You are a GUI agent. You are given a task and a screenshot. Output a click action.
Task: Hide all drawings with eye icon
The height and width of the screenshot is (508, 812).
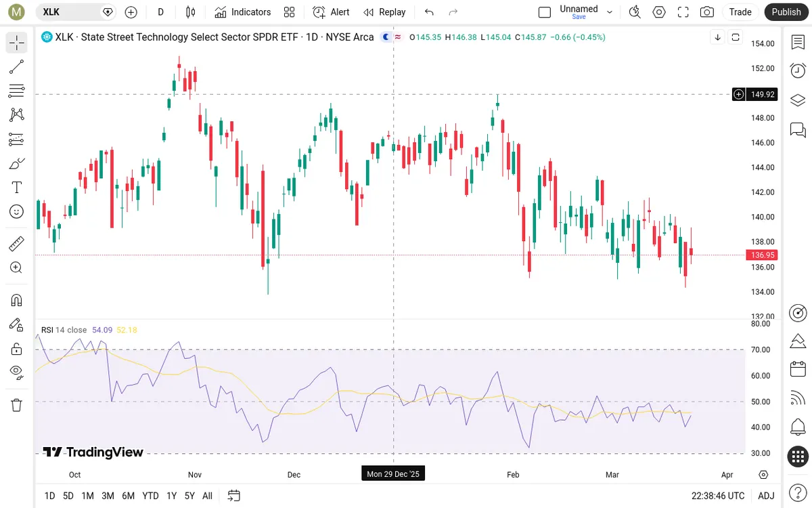[x=17, y=373]
